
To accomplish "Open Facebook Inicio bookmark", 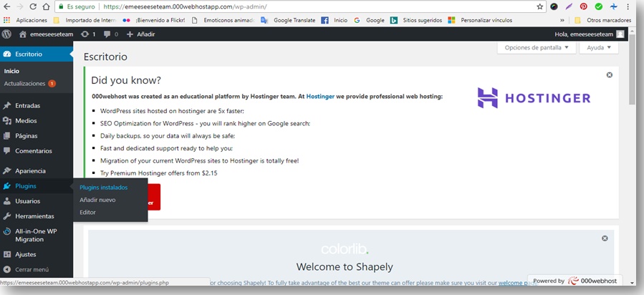I will (335, 20).
